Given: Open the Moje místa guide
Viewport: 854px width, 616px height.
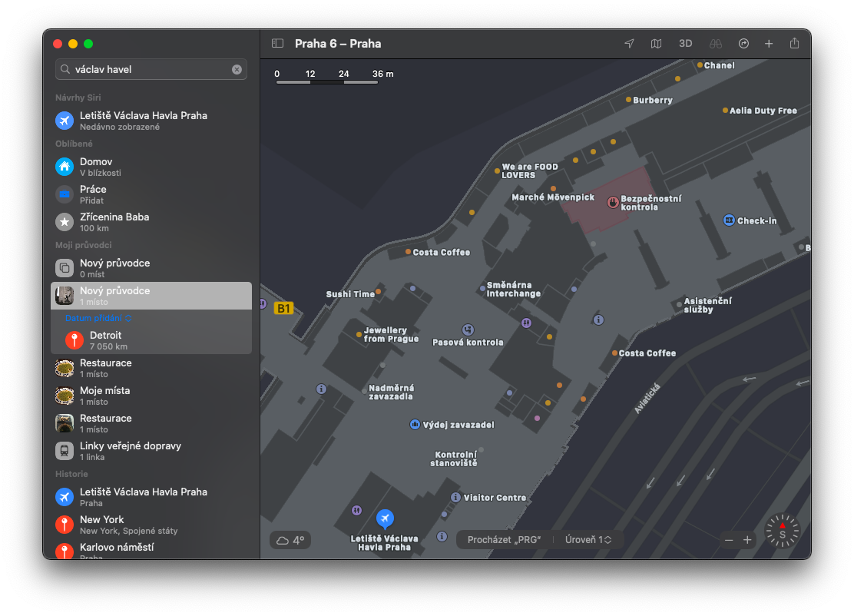Looking at the screenshot, I should pos(151,396).
